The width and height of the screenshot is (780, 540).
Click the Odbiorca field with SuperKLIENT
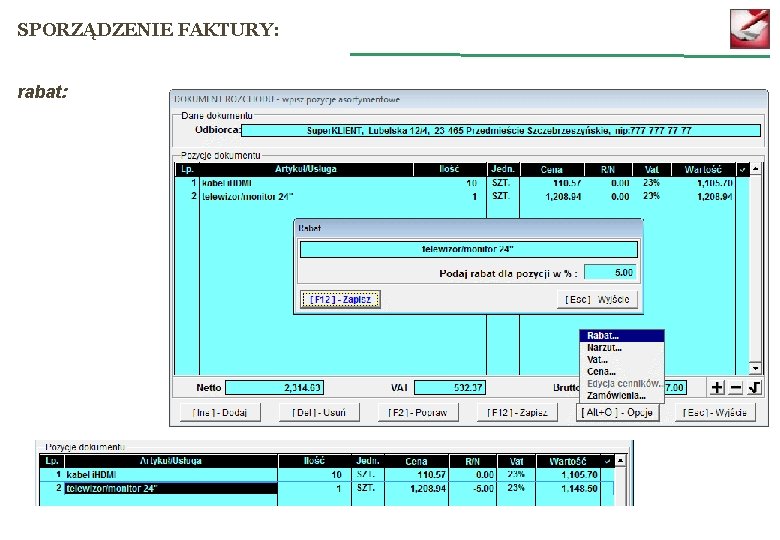pos(501,130)
